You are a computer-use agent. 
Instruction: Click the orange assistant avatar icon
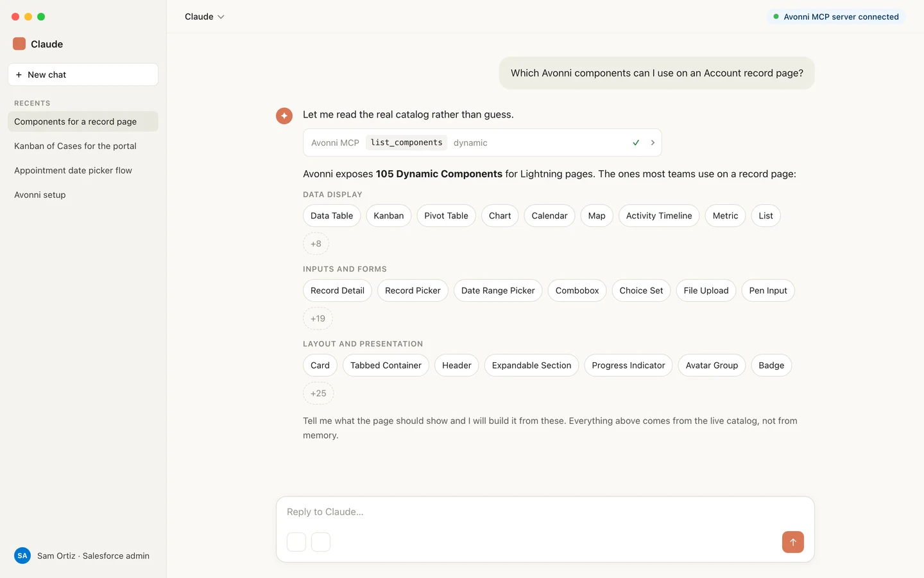pyautogui.click(x=284, y=116)
